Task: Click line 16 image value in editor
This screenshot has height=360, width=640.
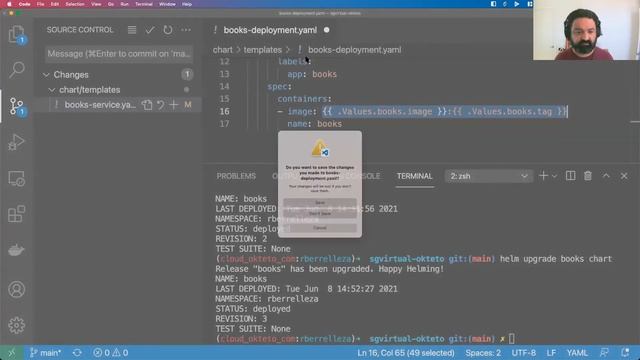Action: point(444,111)
